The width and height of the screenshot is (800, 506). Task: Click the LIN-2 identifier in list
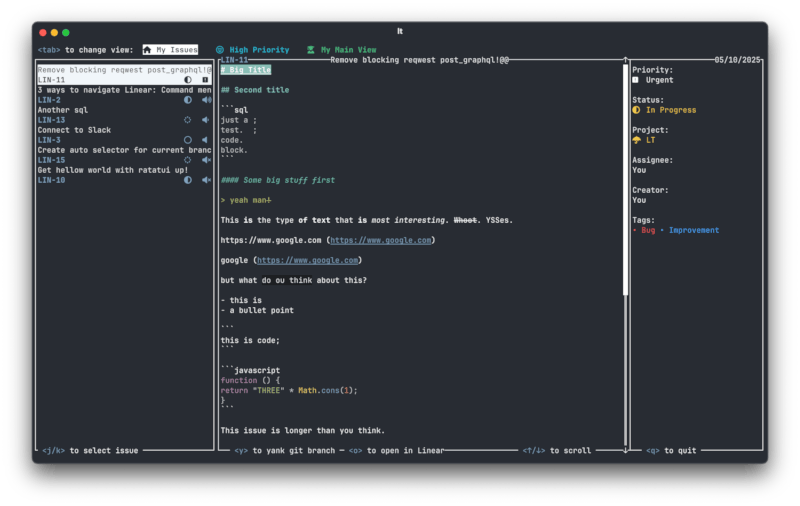coord(49,100)
